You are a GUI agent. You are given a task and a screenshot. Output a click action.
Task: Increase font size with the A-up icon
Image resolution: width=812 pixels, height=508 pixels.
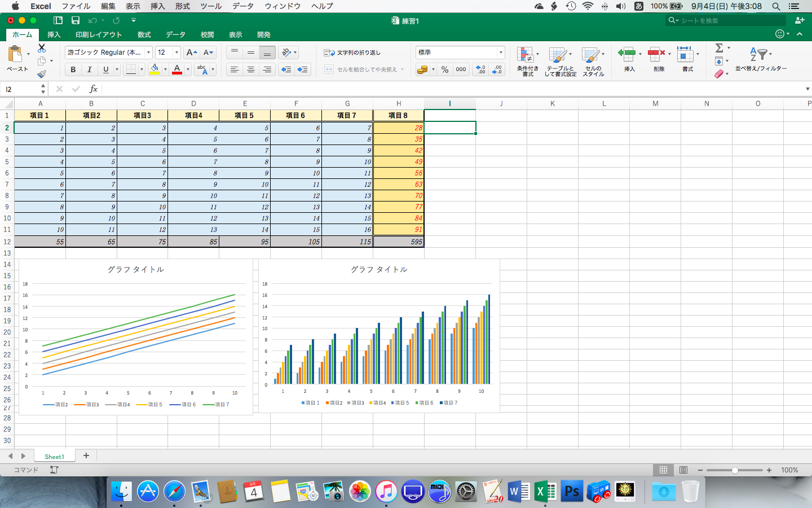(191, 52)
